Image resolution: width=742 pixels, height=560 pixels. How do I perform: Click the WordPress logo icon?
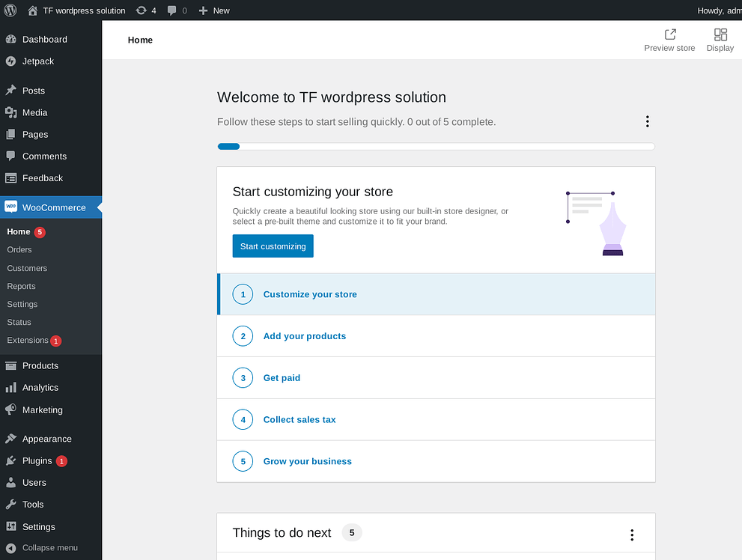(10, 10)
